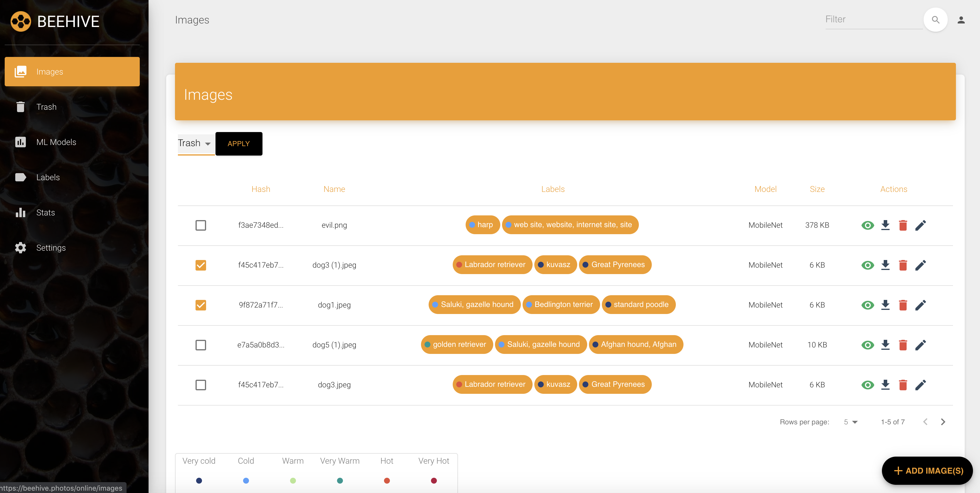Edit dog5 (1).jpeg with pencil icon
Screen dimensions: 980x493
point(920,345)
